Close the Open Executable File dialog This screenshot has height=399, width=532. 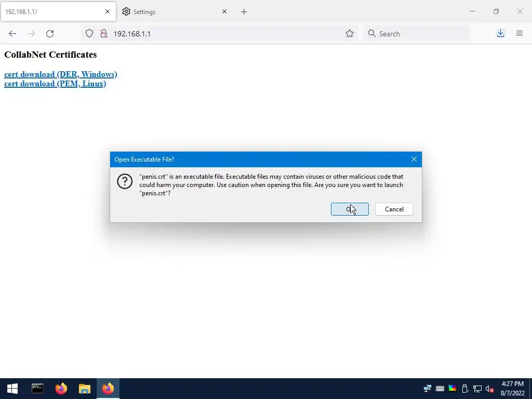[414, 159]
